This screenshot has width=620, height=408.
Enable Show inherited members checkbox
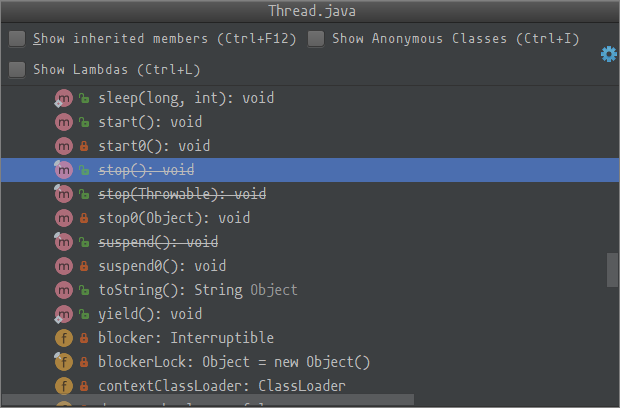click(x=17, y=39)
